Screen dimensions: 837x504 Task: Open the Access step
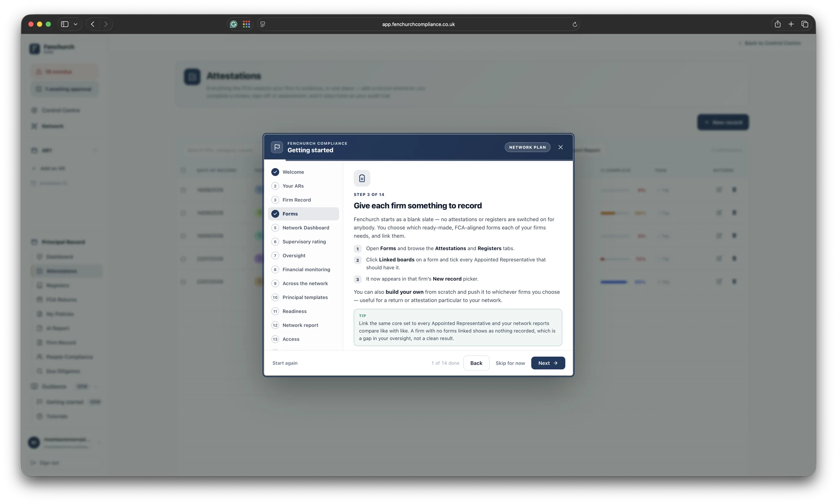pos(303,339)
